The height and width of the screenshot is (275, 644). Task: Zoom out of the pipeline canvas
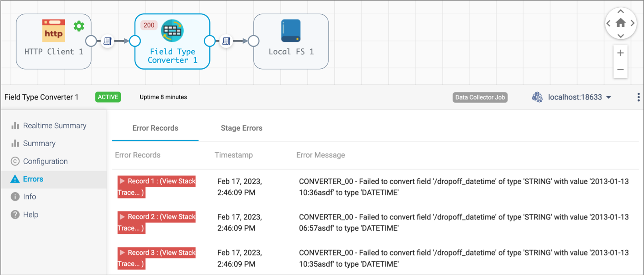click(x=620, y=70)
